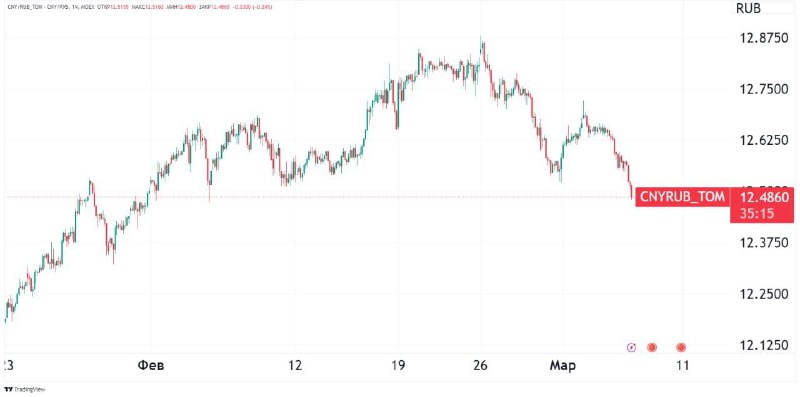Click the 12.2500 price scale label
The height and width of the screenshot is (397, 800).
pos(764,295)
